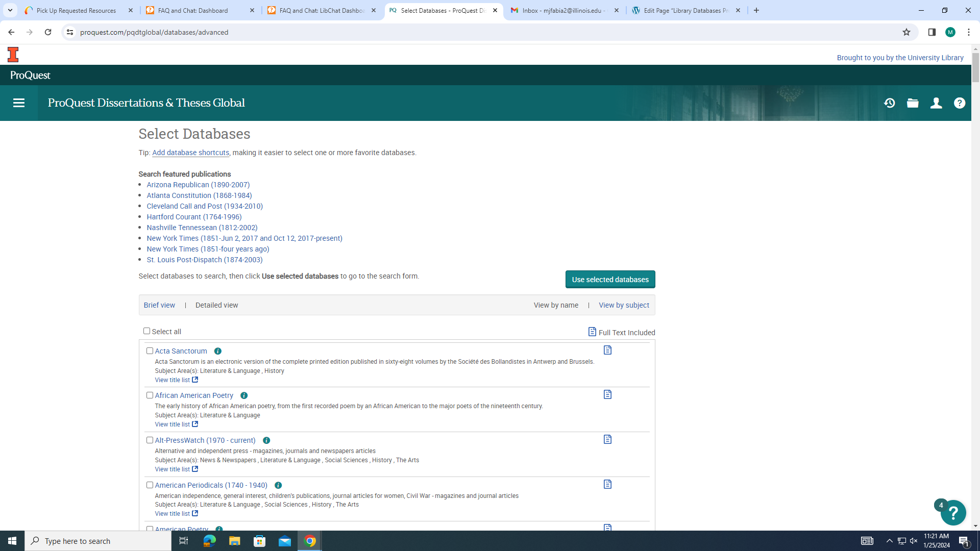
Task: Bookmark this page with star icon
Action: [906, 32]
